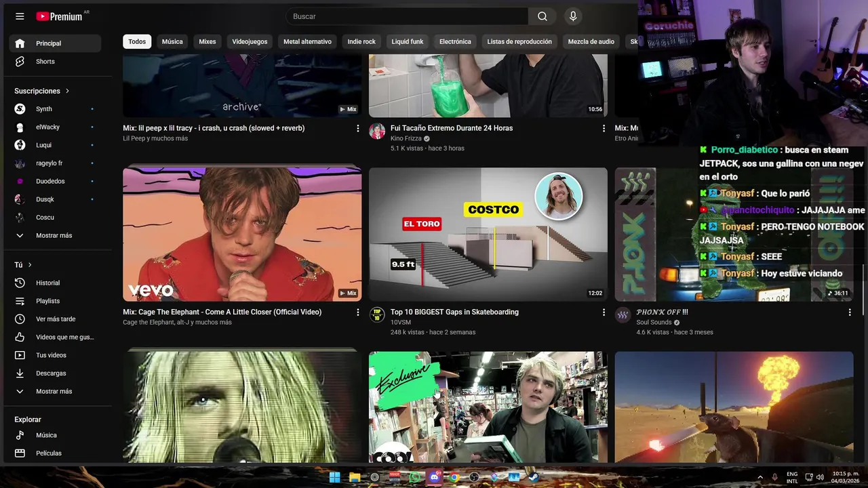Image resolution: width=868 pixels, height=488 pixels.
Task: Open 10VSM channel avatar
Action: (377, 315)
